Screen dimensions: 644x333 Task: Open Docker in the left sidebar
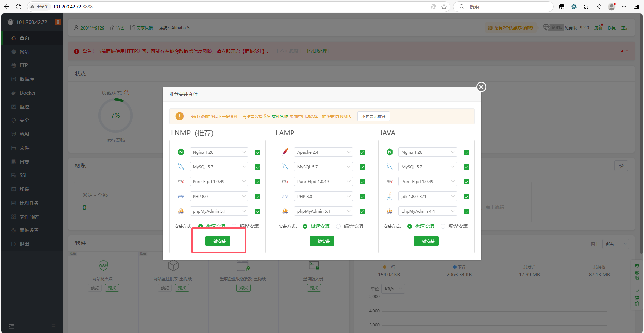pos(28,93)
